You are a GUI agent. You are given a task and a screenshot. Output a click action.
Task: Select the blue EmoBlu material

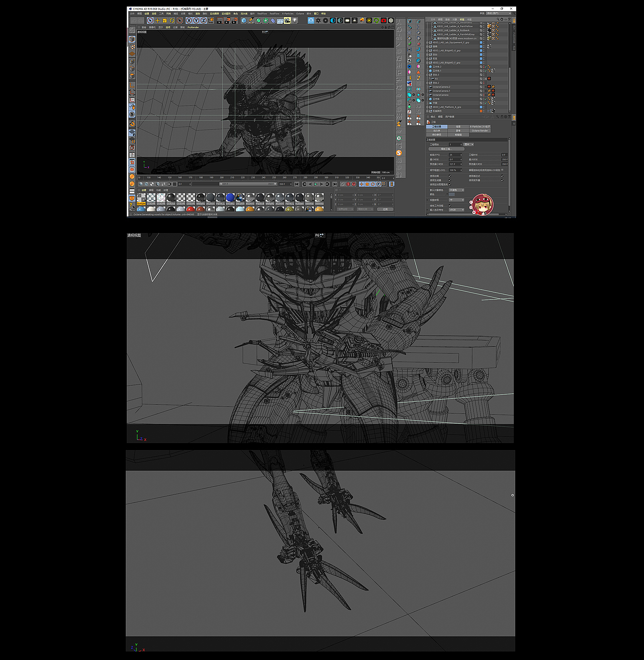tap(230, 197)
